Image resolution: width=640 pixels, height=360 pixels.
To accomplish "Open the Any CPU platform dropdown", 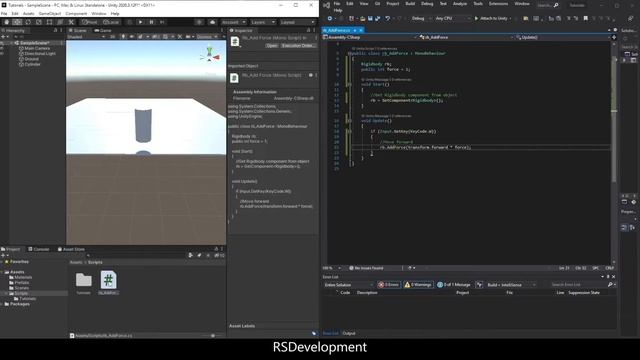I will (x=452, y=18).
